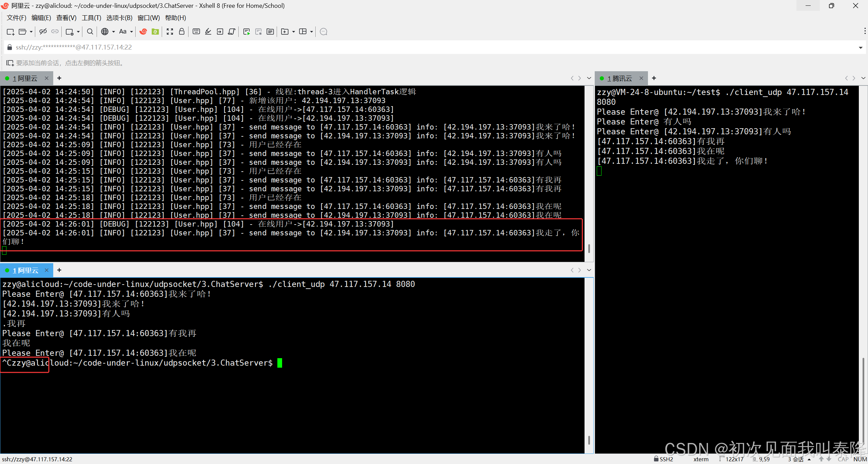
Task: Click the highlight pen icon
Action: coord(208,32)
